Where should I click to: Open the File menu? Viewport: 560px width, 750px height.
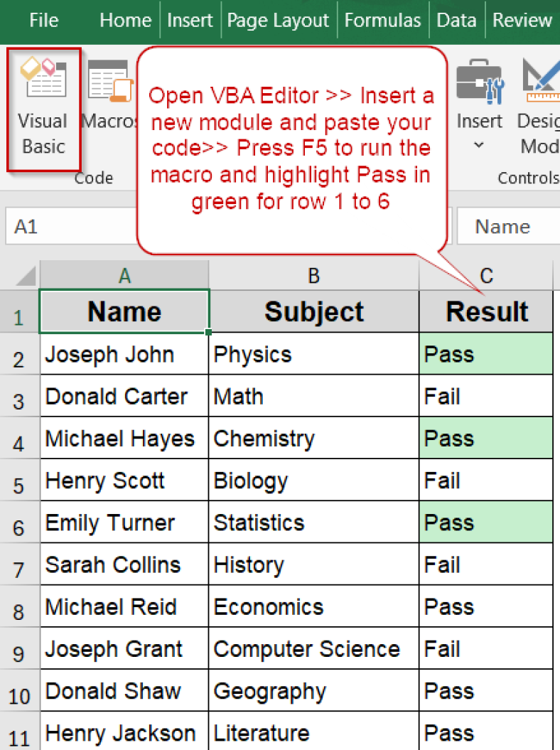[43, 21]
